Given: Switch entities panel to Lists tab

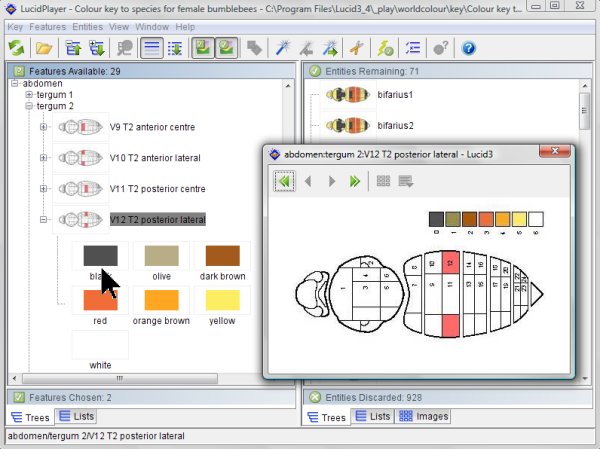Looking at the screenshot, I should 372,416.
